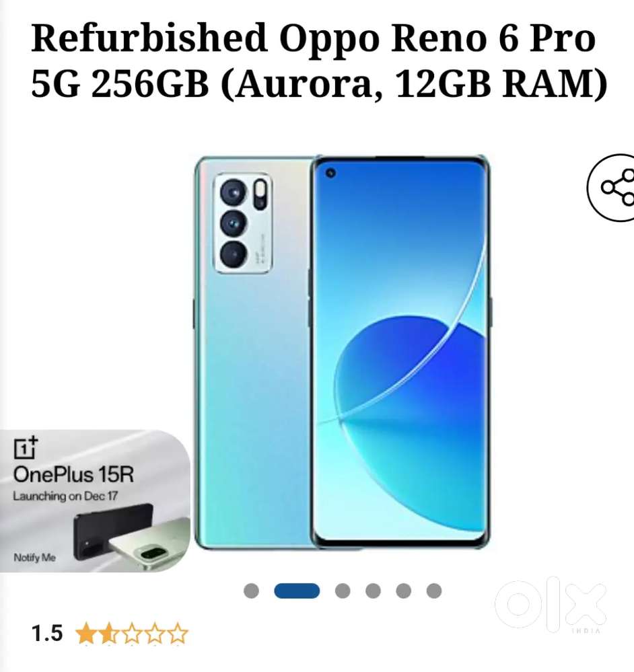This screenshot has height=672, width=634.
Task: Go to the first carousel image dot
Action: click(251, 591)
